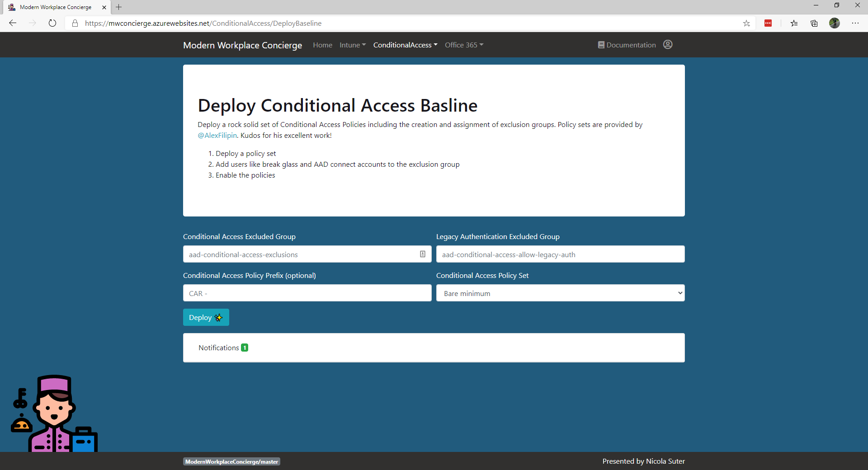
Task: Open the Office 365 dropdown menu
Action: (x=464, y=45)
